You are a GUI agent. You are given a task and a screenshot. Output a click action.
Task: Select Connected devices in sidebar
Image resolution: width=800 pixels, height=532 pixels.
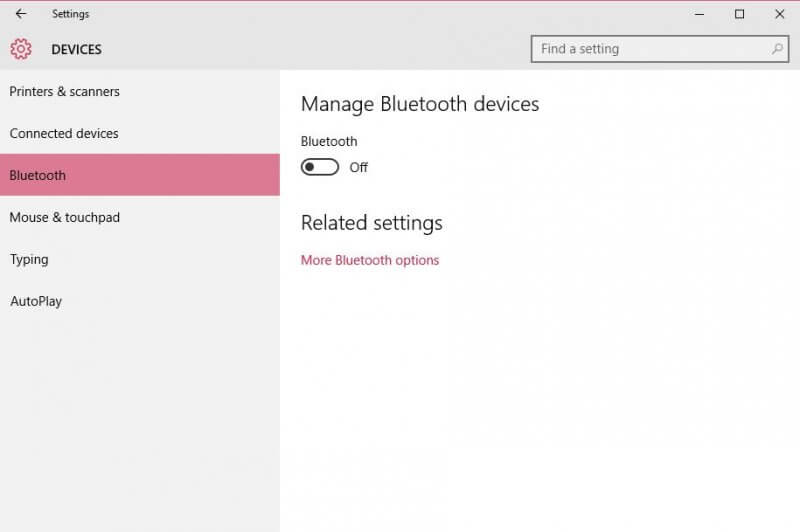pos(140,133)
